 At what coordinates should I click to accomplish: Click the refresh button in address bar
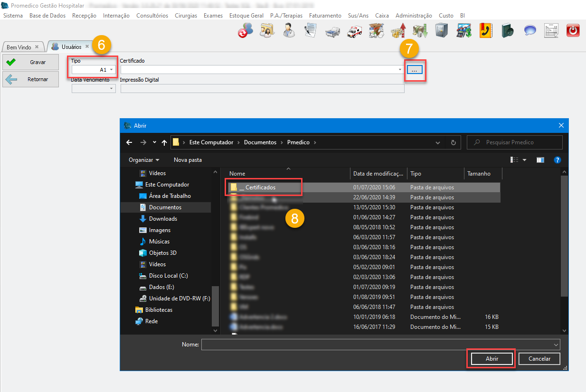453,142
